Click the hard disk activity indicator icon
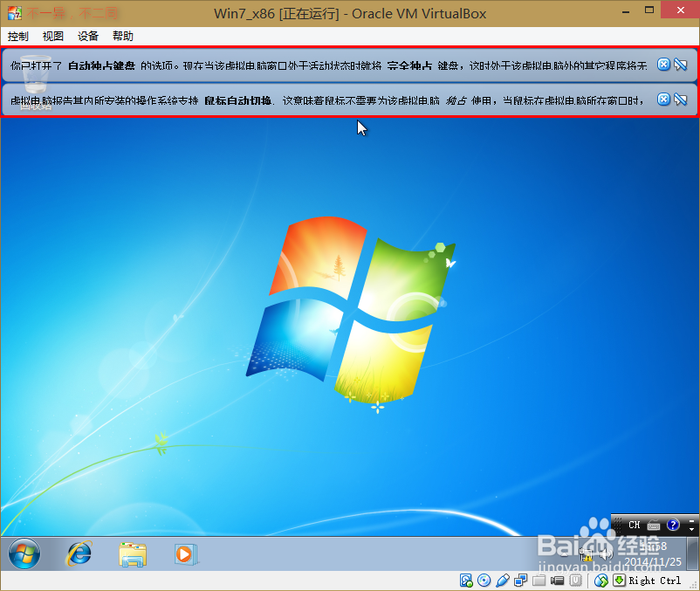Screen dimensions: 700x591 (466, 581)
